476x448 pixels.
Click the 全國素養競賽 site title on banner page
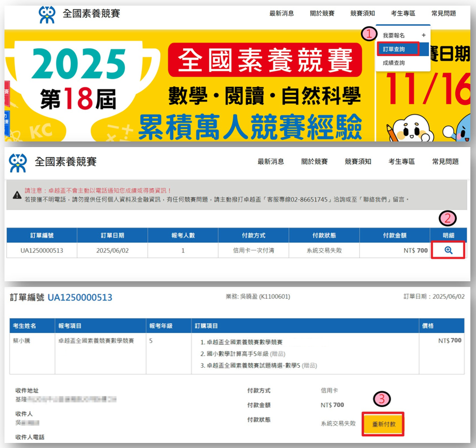[92, 13]
